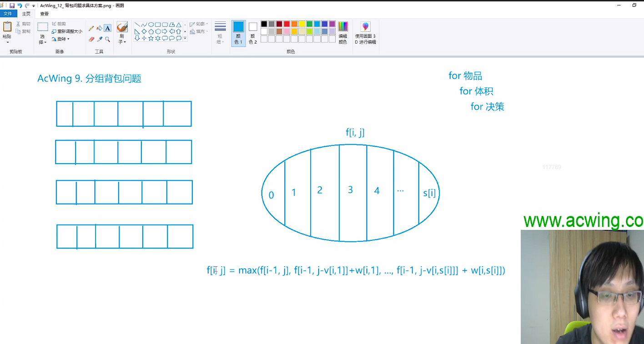Open the Customize Quick Access Toolbar arrow
Viewport: 644px width, 344px height.
coord(34,6)
